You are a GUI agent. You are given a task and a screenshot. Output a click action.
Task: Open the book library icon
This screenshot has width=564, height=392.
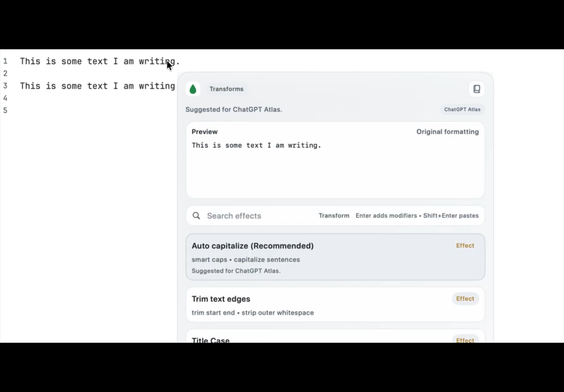[x=477, y=89]
